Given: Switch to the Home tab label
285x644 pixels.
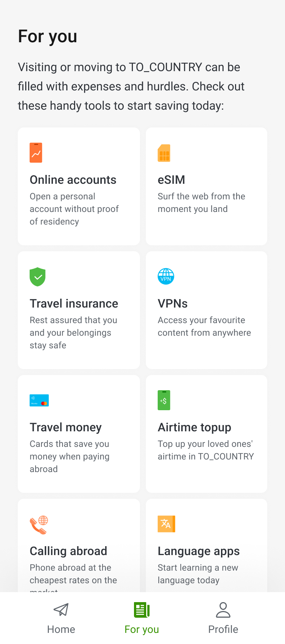Looking at the screenshot, I should pos(61,629).
